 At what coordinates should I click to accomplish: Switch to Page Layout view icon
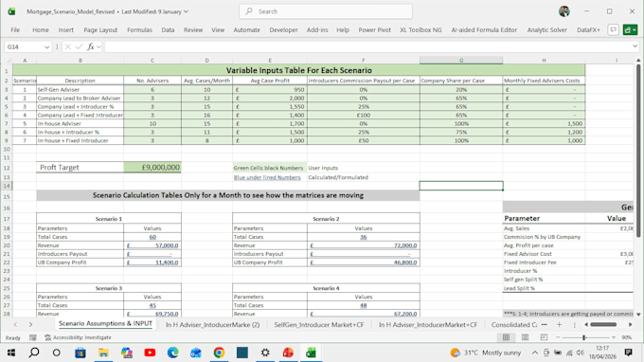(525, 337)
